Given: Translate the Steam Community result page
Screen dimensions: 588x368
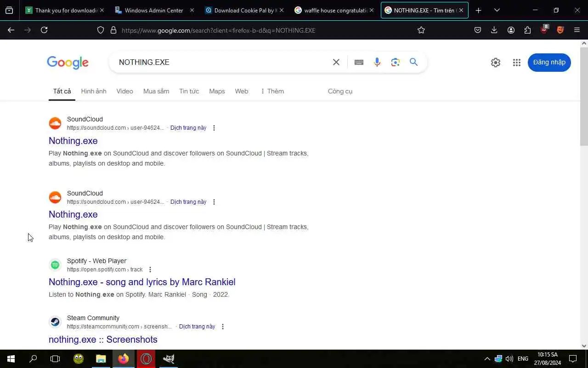Looking at the screenshot, I should [x=197, y=327].
